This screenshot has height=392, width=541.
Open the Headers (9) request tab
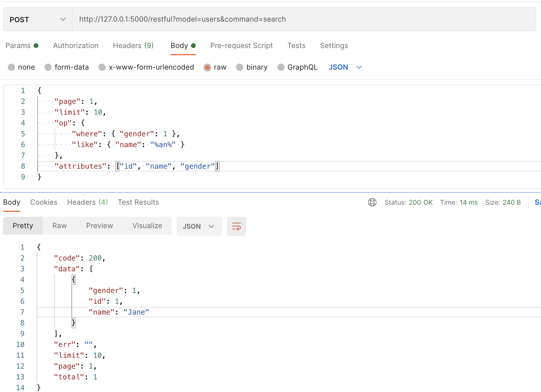[x=133, y=46]
